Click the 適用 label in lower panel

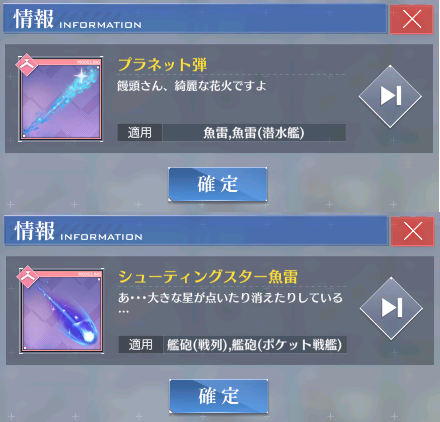click(x=141, y=345)
